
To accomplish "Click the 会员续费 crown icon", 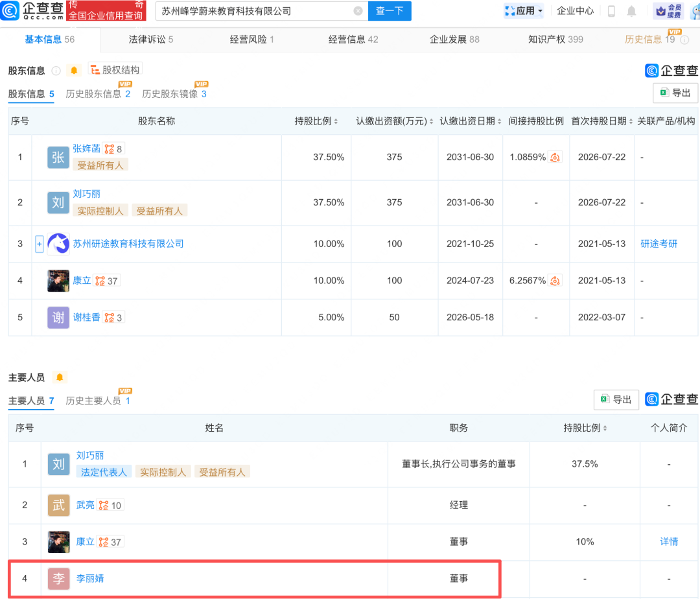I will [668, 11].
